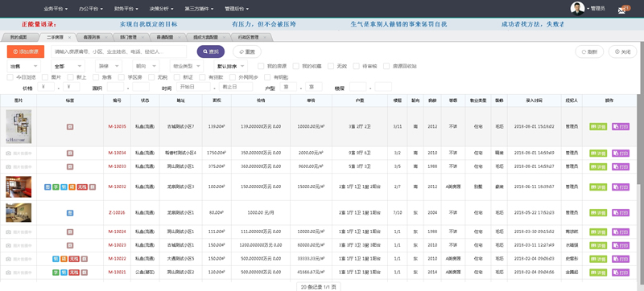Close the 二手房源 tab with its x icon

pos(69,37)
